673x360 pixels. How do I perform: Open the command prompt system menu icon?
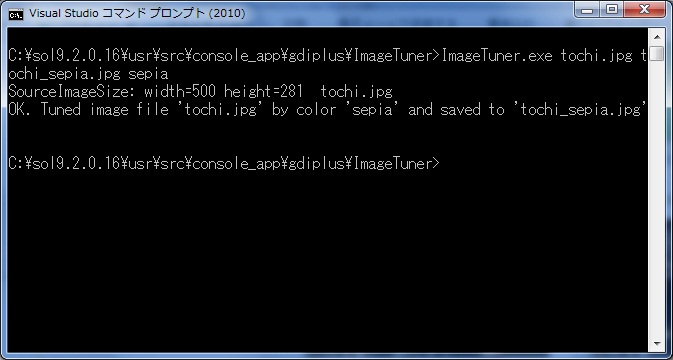pos(16,14)
